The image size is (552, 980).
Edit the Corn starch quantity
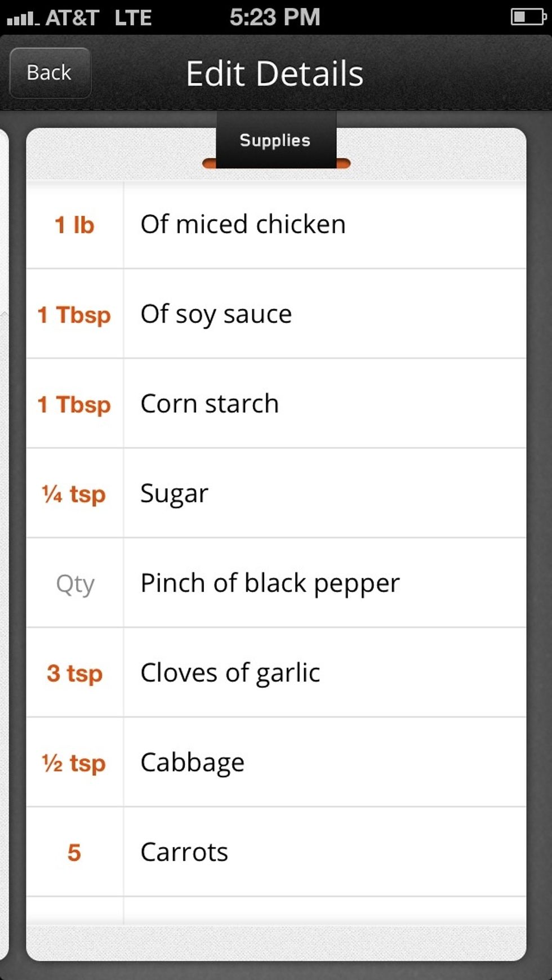[x=74, y=404]
